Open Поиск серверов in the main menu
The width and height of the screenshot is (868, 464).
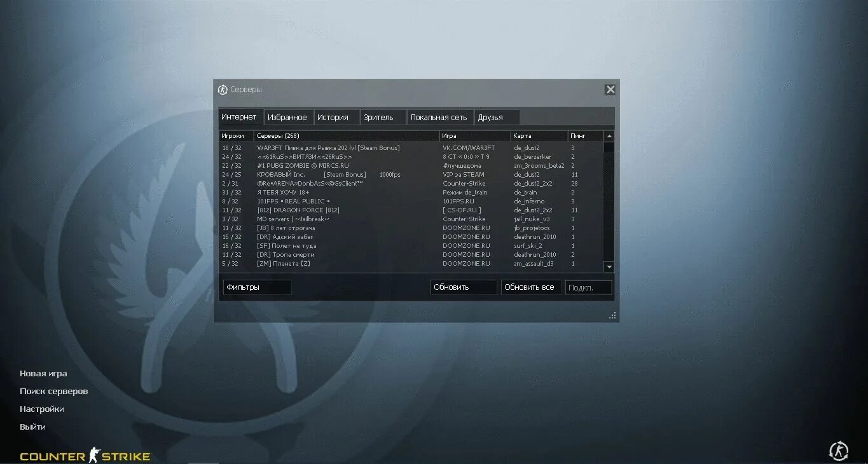click(x=54, y=392)
